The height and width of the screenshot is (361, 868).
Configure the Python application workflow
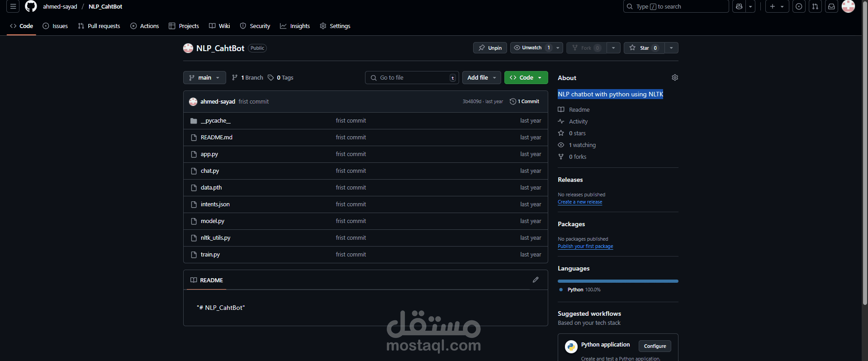click(x=655, y=347)
